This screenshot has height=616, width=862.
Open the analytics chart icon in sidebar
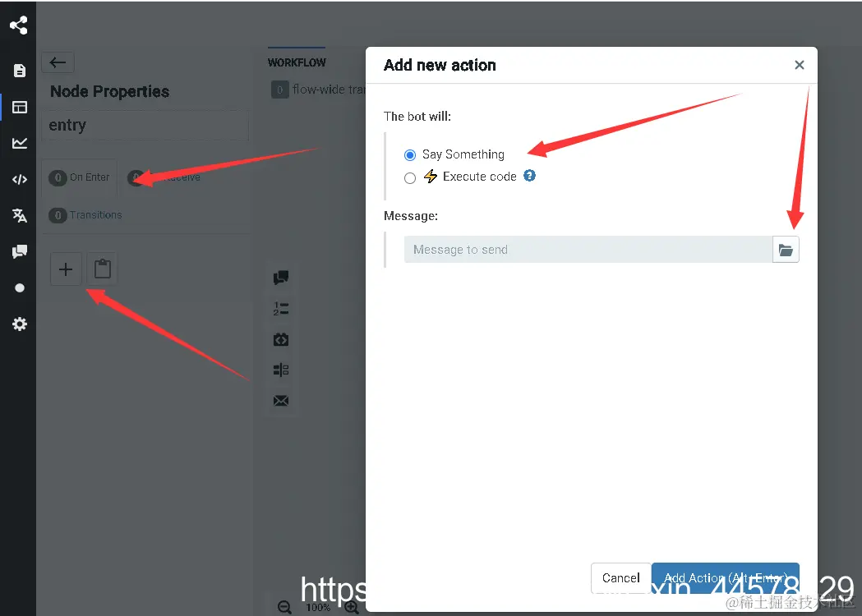[19, 143]
